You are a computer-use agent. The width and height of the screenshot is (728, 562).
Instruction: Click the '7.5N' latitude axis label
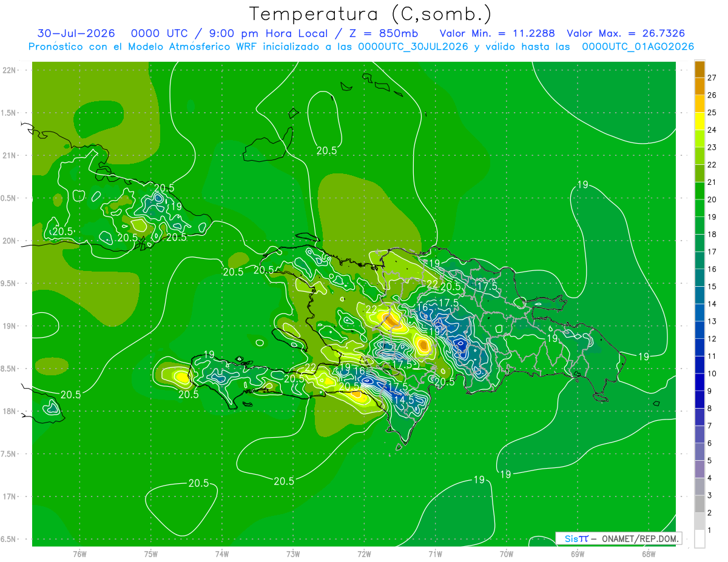coord(8,453)
